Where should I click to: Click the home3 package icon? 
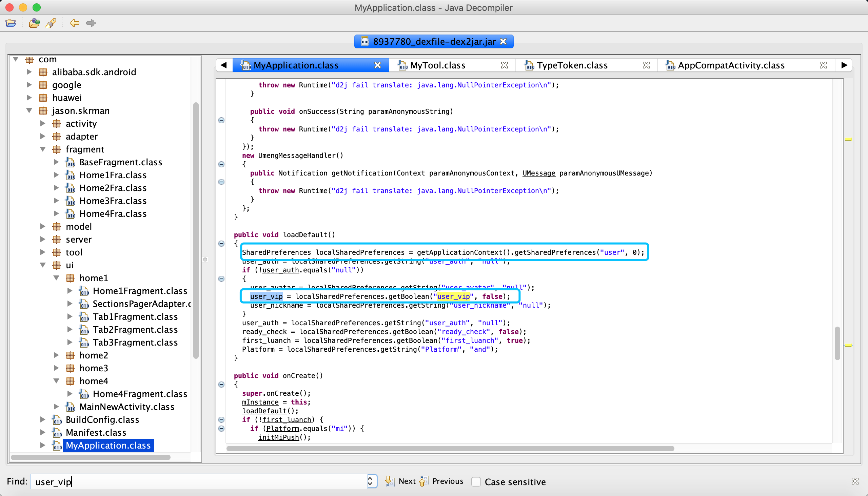pos(70,368)
